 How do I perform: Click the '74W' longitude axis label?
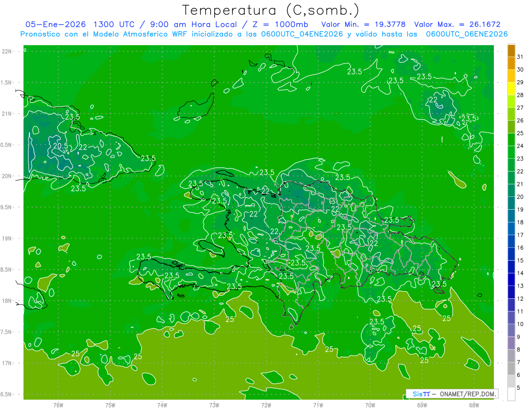click(162, 405)
